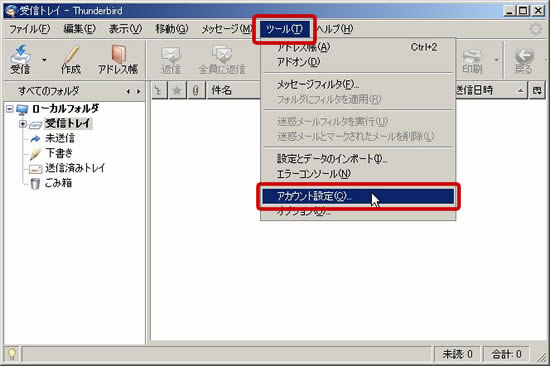Click the 印刷 (Print) toolbar icon

point(472,60)
